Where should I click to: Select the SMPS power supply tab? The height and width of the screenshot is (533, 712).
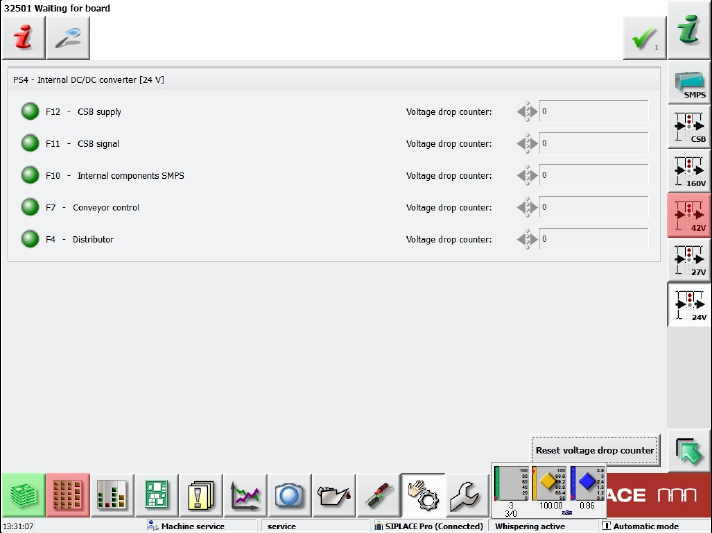(x=689, y=84)
